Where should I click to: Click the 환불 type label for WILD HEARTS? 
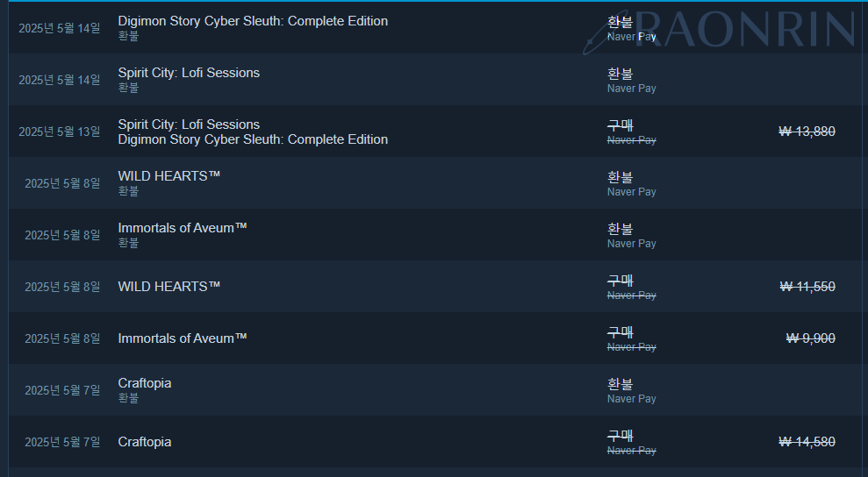620,176
